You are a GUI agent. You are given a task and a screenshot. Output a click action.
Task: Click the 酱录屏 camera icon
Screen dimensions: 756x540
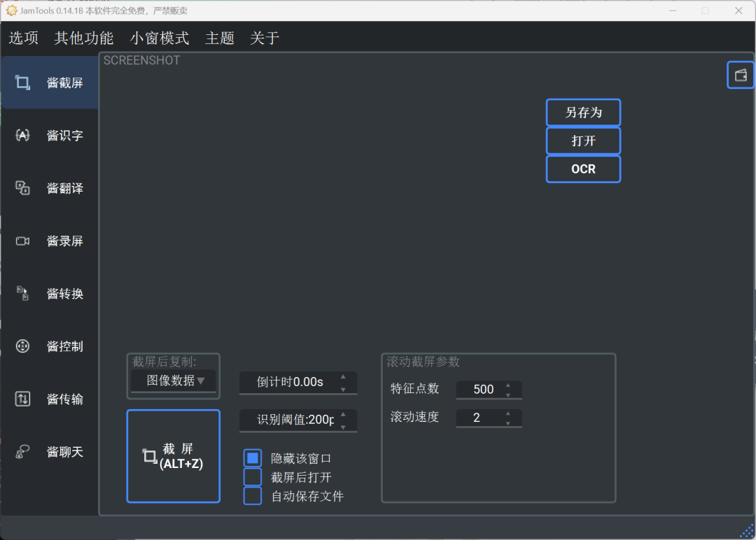tap(22, 241)
